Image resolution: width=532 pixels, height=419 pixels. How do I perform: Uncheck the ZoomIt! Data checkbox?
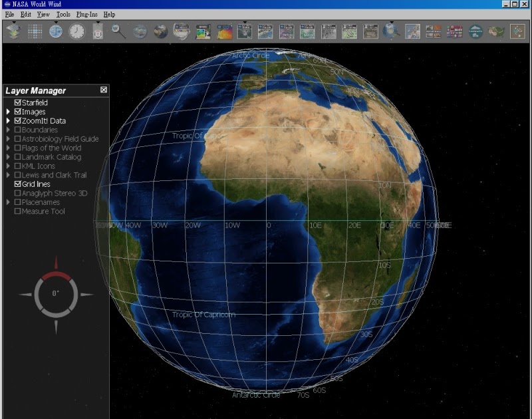click(x=18, y=120)
